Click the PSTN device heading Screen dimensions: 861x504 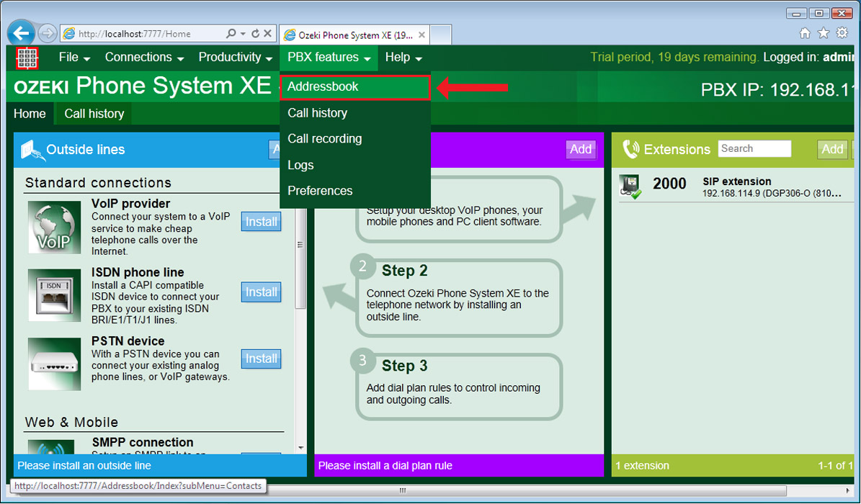(128, 341)
